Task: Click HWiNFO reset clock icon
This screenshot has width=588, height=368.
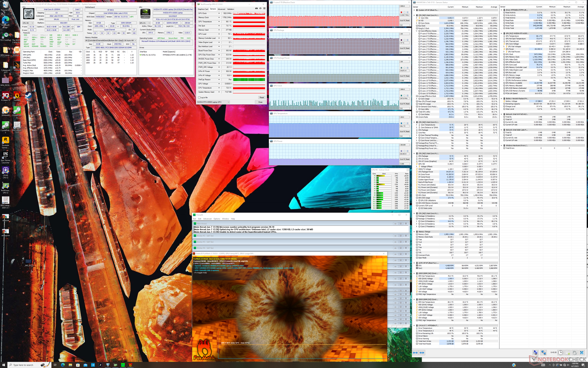Action: pos(560,353)
